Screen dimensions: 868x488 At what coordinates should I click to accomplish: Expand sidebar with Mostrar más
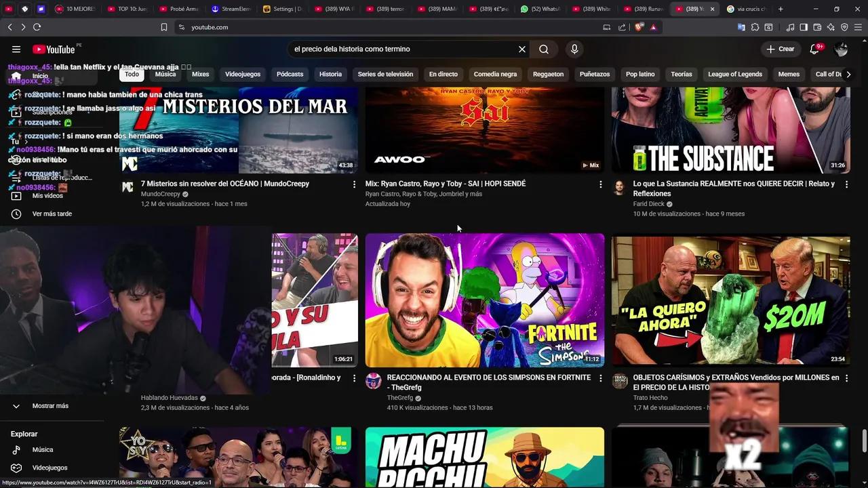point(50,406)
